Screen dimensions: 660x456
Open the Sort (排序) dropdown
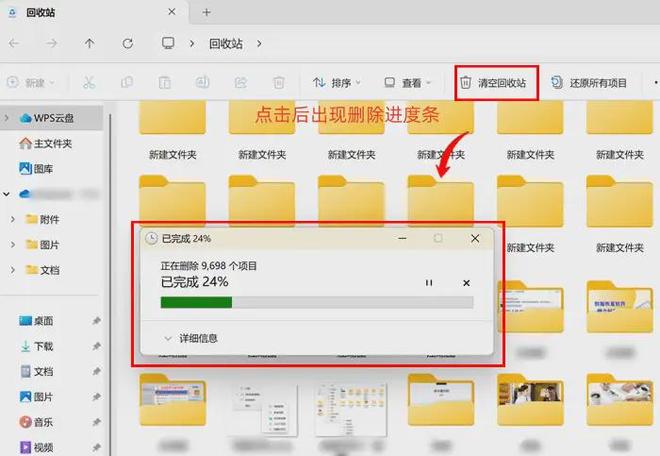(337, 83)
